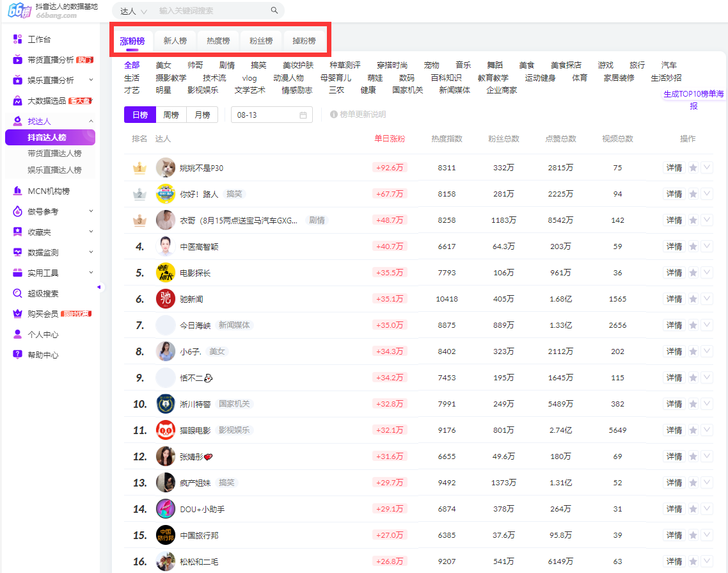This screenshot has height=573, width=728.
Task: Select 娱乐直播达人榜 in the sidebar
Action: pos(54,170)
